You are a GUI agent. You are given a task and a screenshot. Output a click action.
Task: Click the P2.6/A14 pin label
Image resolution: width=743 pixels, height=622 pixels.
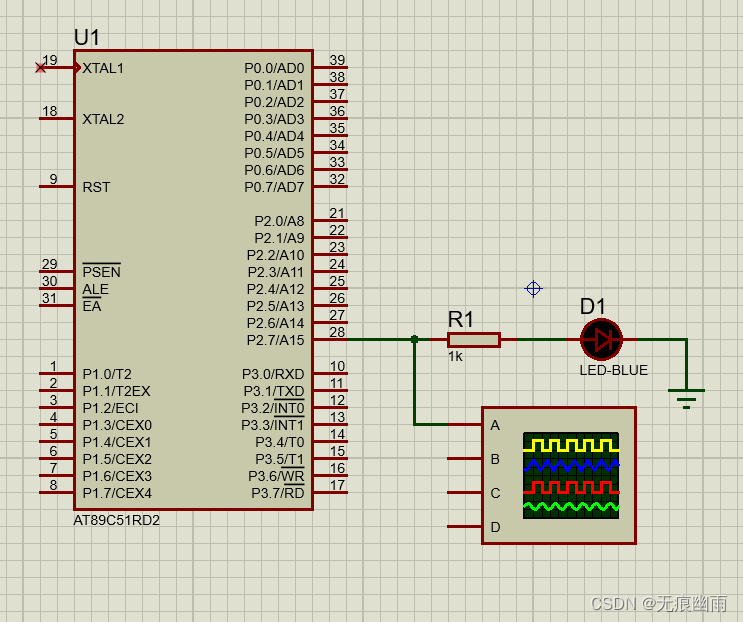pyautogui.click(x=276, y=323)
